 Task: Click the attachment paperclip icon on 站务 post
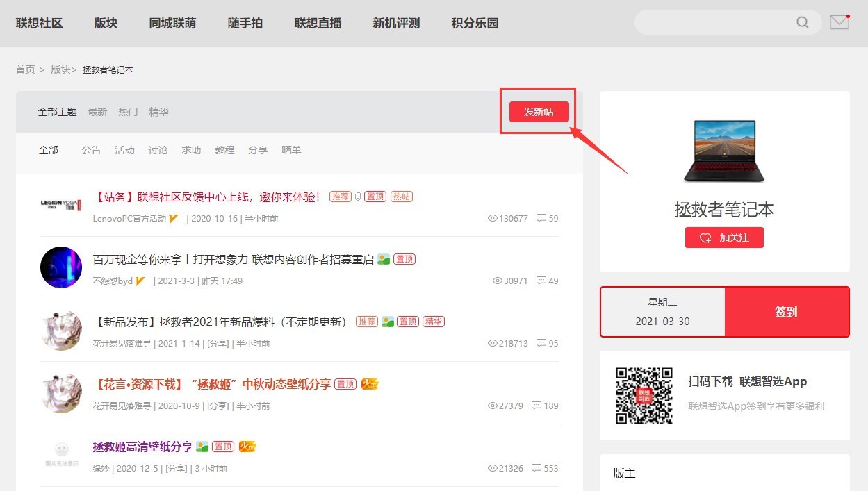(358, 197)
